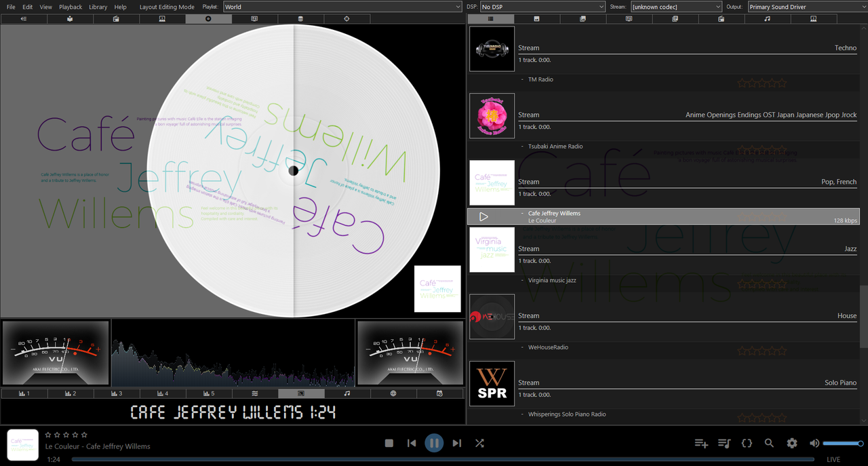Select the globe tab below VU meters
Viewport: 868px width, 466px height.
point(393,393)
